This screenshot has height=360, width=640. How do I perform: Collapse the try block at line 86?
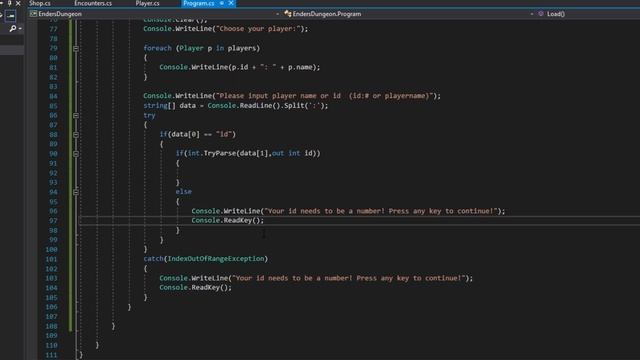(76, 116)
